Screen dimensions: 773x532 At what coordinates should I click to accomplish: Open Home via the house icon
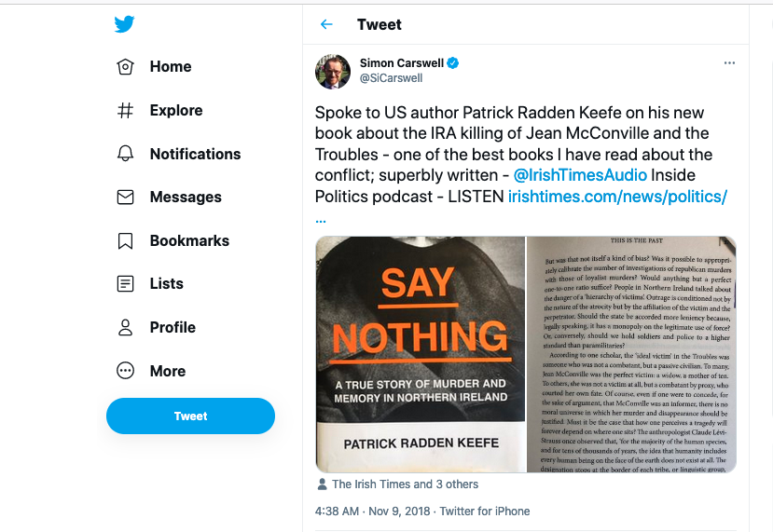point(125,67)
